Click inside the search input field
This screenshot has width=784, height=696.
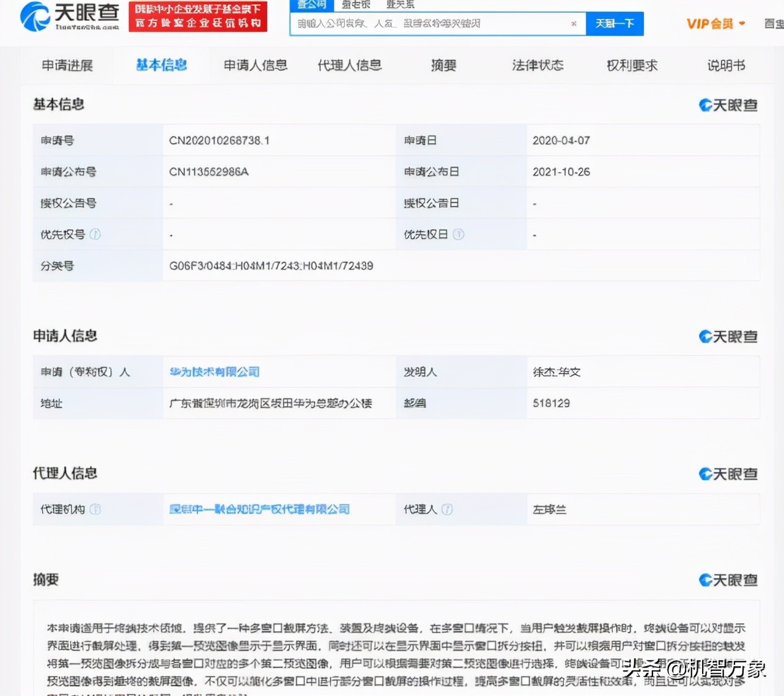428,23
